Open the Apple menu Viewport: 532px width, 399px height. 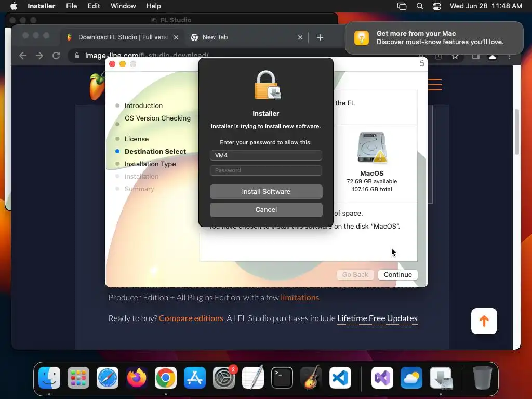[x=14, y=6]
